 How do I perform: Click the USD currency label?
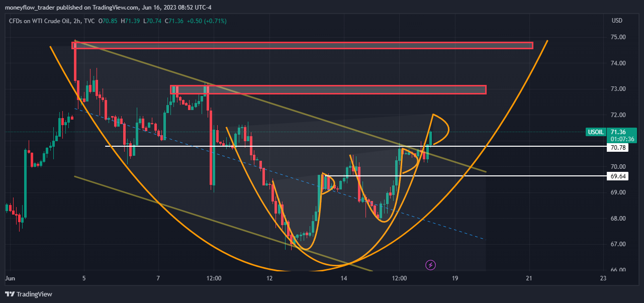click(x=617, y=21)
